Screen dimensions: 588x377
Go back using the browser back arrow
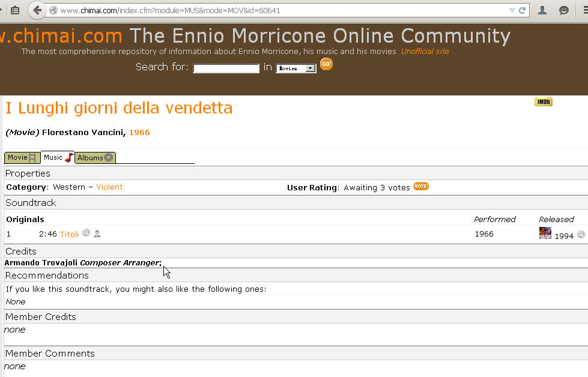[37, 10]
